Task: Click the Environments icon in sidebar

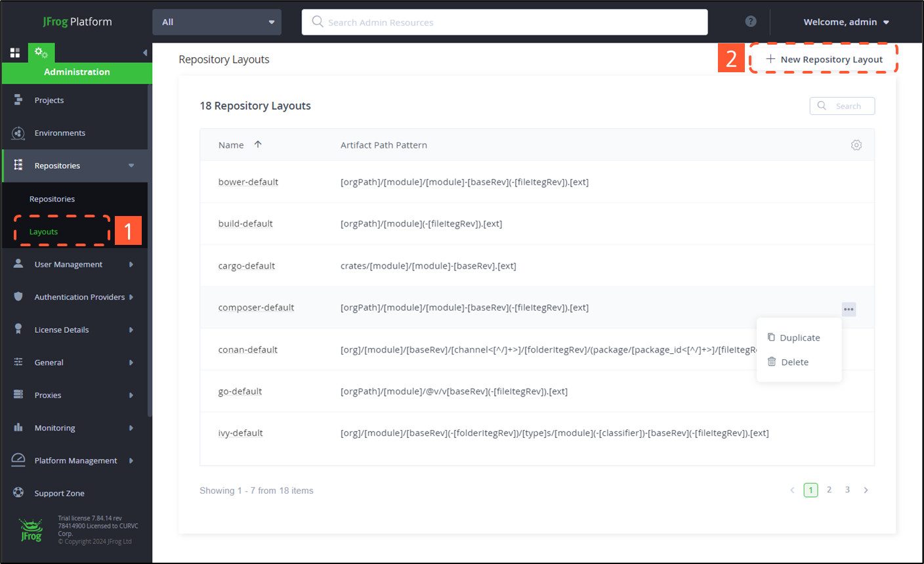Action: [x=18, y=133]
